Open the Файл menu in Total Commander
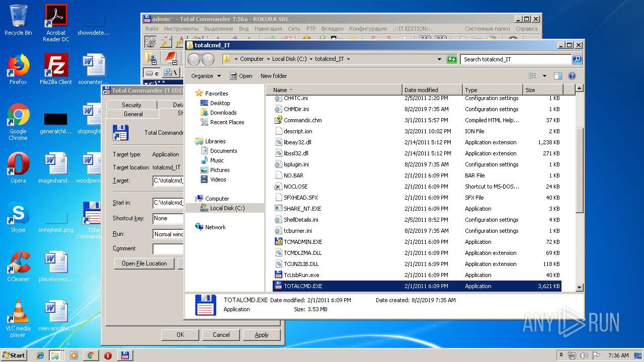Viewport: 644px width, 362px height. click(x=151, y=29)
